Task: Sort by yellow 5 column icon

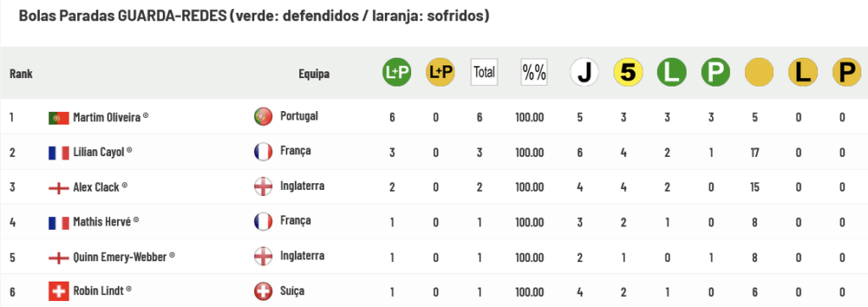Action: pos(628,73)
